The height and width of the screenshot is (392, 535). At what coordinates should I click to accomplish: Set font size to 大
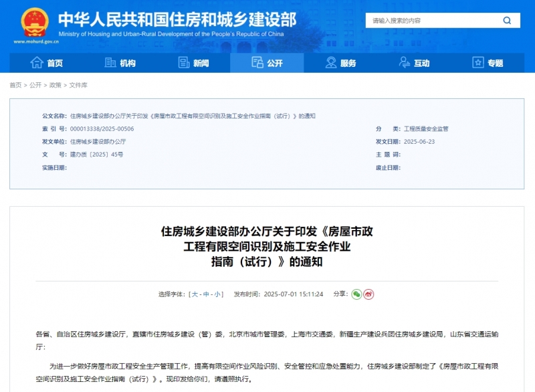pyautogui.click(x=195, y=294)
